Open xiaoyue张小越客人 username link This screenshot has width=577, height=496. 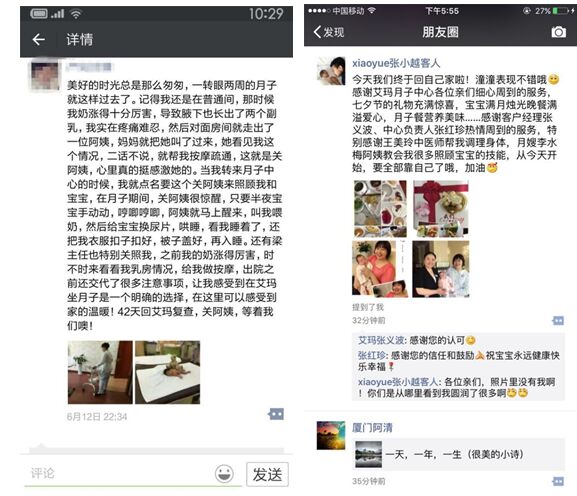click(x=396, y=63)
